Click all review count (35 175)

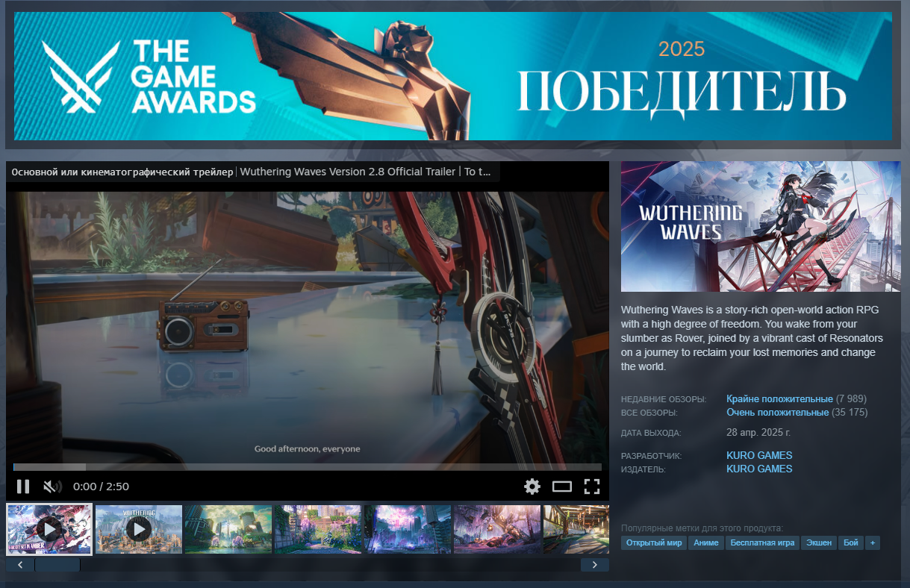850,412
